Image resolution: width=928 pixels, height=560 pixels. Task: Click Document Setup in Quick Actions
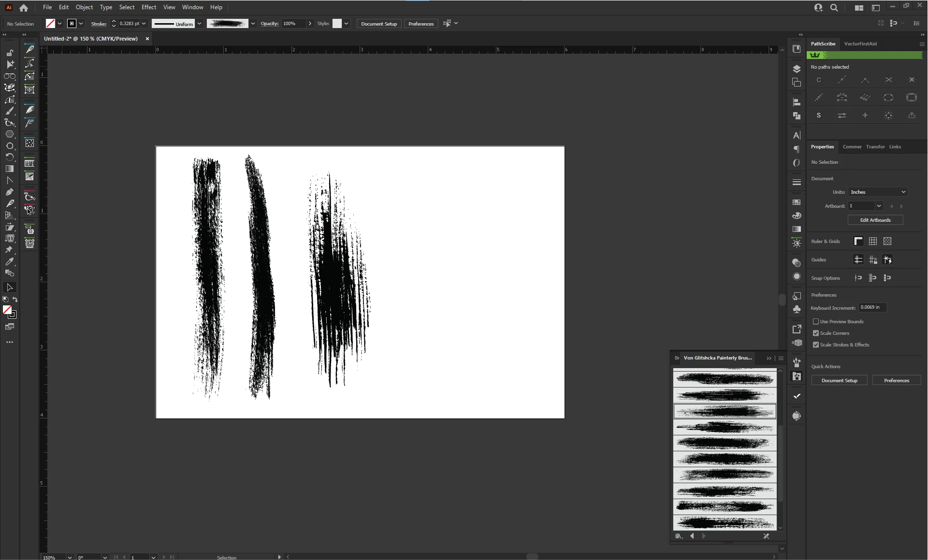pyautogui.click(x=839, y=380)
